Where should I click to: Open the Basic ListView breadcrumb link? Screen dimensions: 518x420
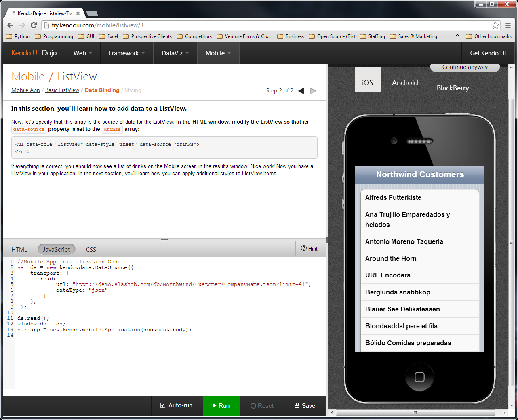click(x=62, y=90)
